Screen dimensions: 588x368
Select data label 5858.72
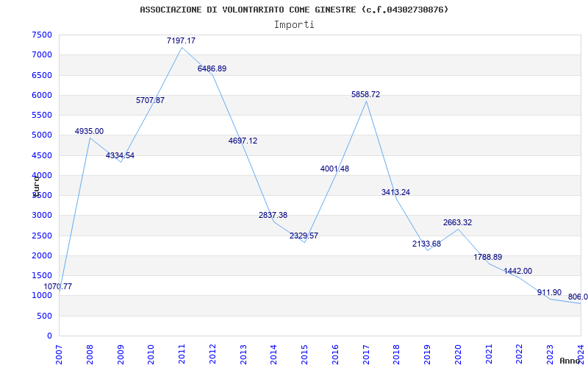pyautogui.click(x=365, y=95)
